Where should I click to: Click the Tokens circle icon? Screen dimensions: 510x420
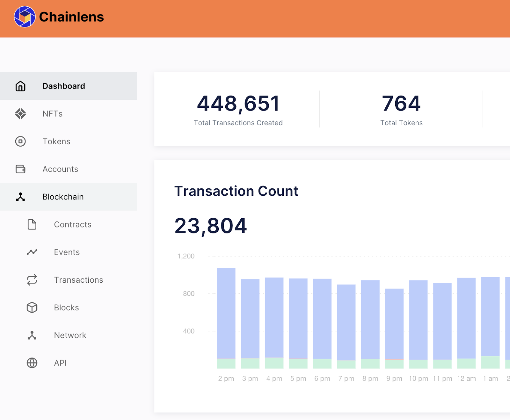pyautogui.click(x=20, y=141)
